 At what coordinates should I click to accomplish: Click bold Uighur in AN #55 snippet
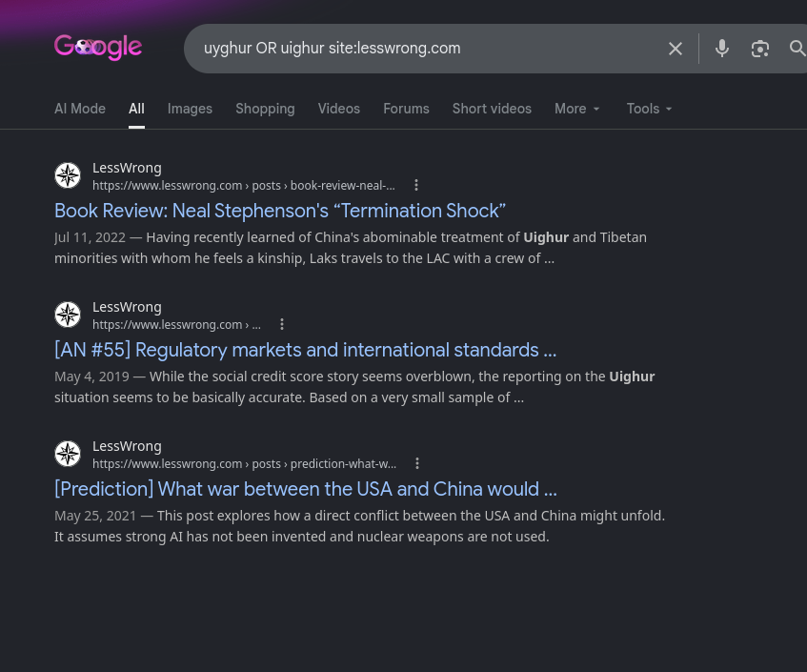pyautogui.click(x=632, y=377)
